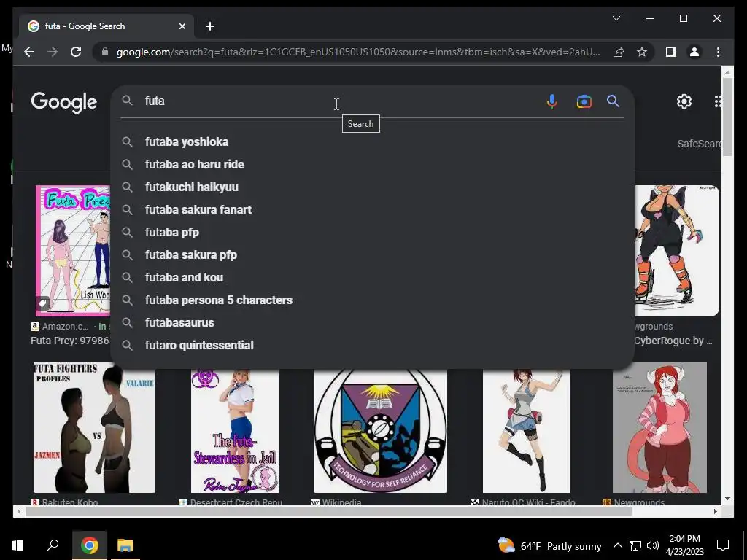747x560 pixels.
Task: Click the 'Naruto OC Wiki - Fando' source link
Action: [x=528, y=502]
